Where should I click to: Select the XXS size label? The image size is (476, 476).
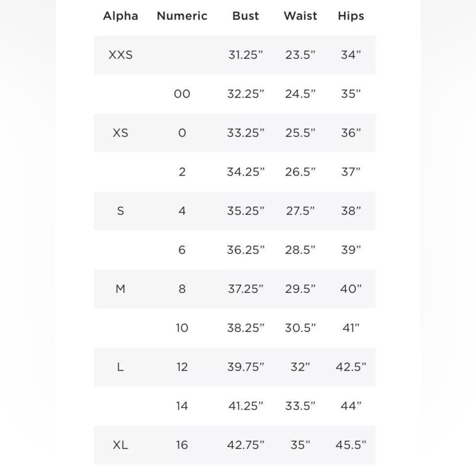click(x=120, y=55)
